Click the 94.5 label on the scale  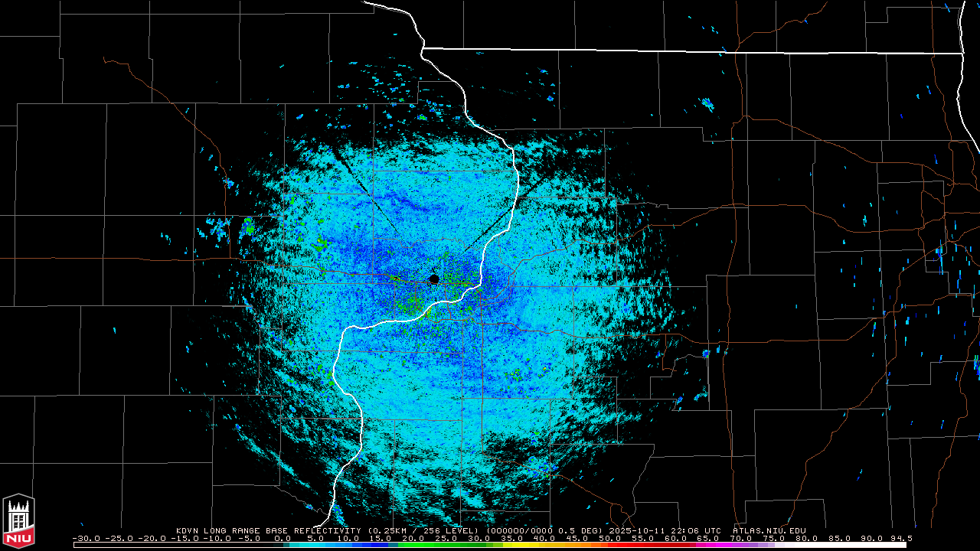pyautogui.click(x=900, y=538)
